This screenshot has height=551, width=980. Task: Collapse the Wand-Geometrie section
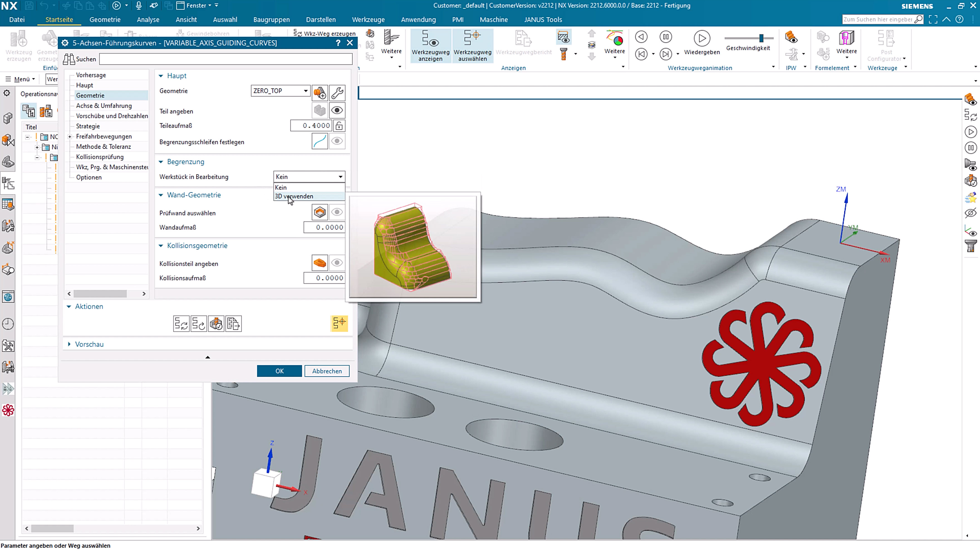pos(161,195)
